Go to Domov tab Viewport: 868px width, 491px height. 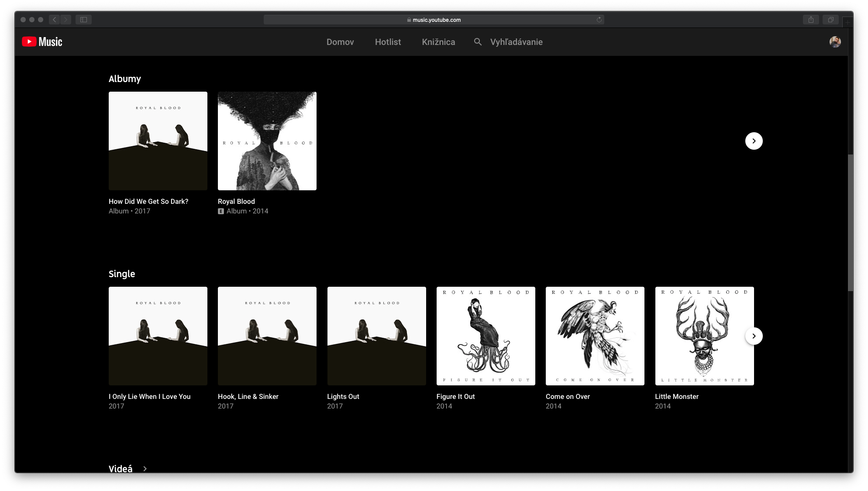340,42
